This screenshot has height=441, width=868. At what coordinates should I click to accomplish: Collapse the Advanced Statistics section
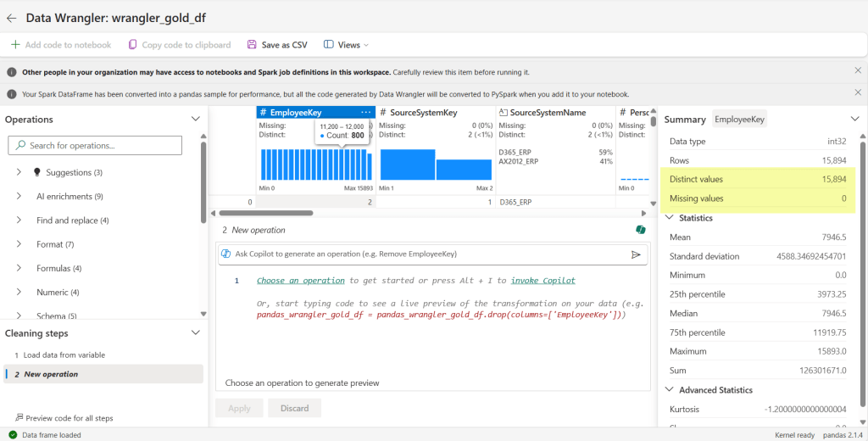[670, 390]
